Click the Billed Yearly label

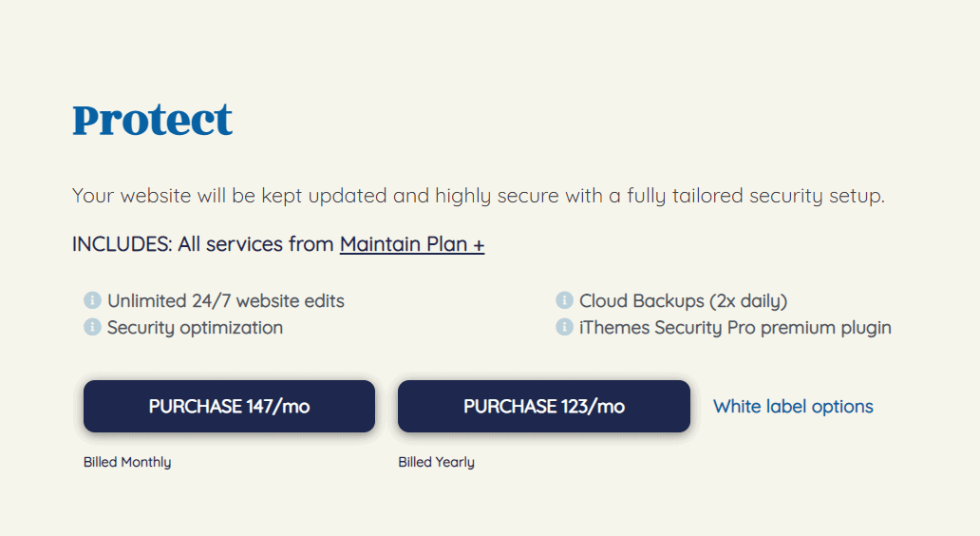click(x=436, y=463)
